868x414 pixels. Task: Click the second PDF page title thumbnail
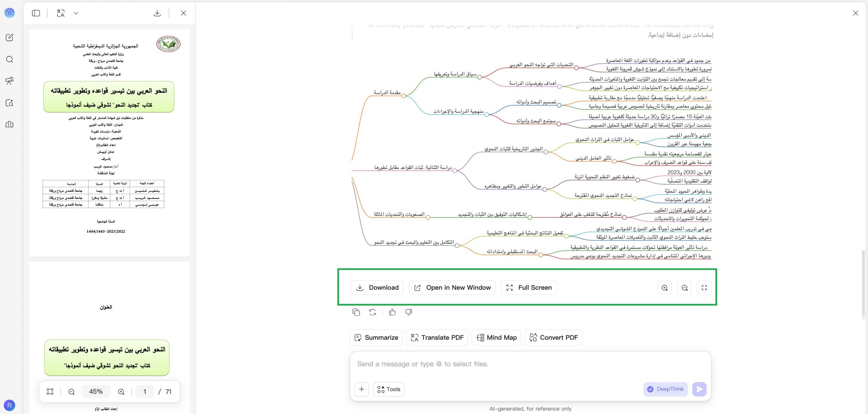pyautogui.click(x=109, y=337)
